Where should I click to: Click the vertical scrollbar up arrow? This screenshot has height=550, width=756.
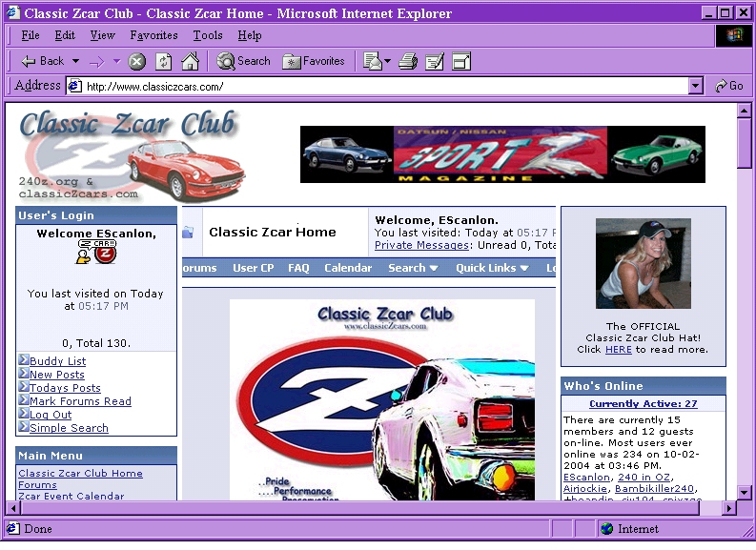[x=744, y=111]
